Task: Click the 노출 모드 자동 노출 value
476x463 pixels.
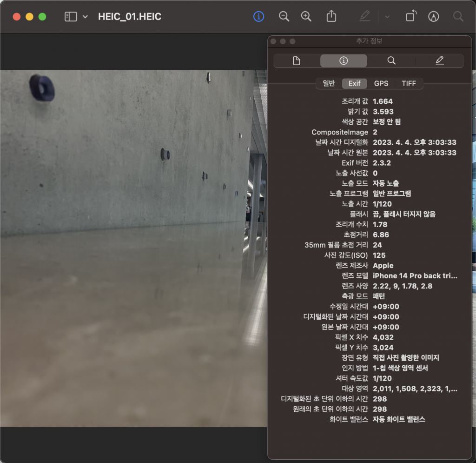Action: [385, 183]
